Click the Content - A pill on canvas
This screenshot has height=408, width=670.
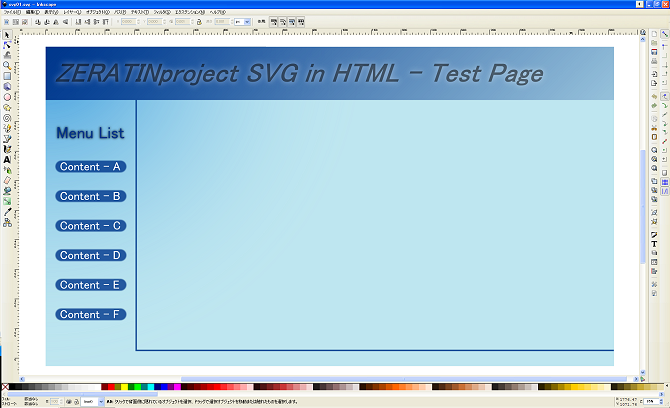coord(91,167)
